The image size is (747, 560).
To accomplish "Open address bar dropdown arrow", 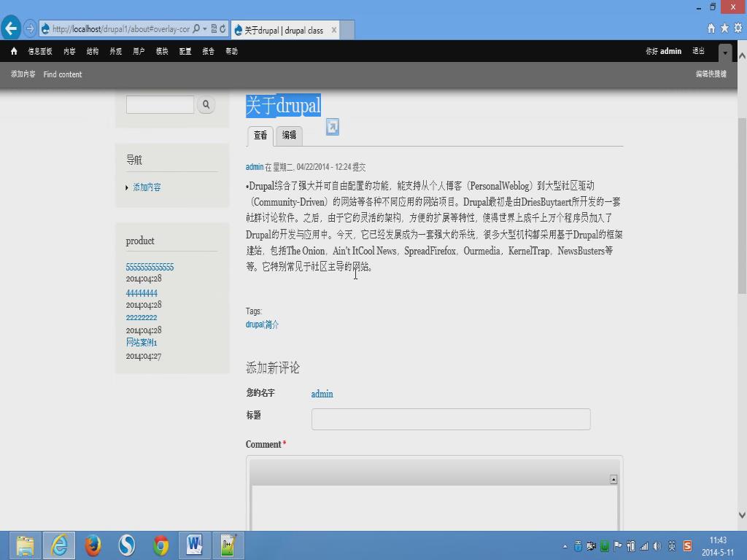I will pyautogui.click(x=205, y=29).
